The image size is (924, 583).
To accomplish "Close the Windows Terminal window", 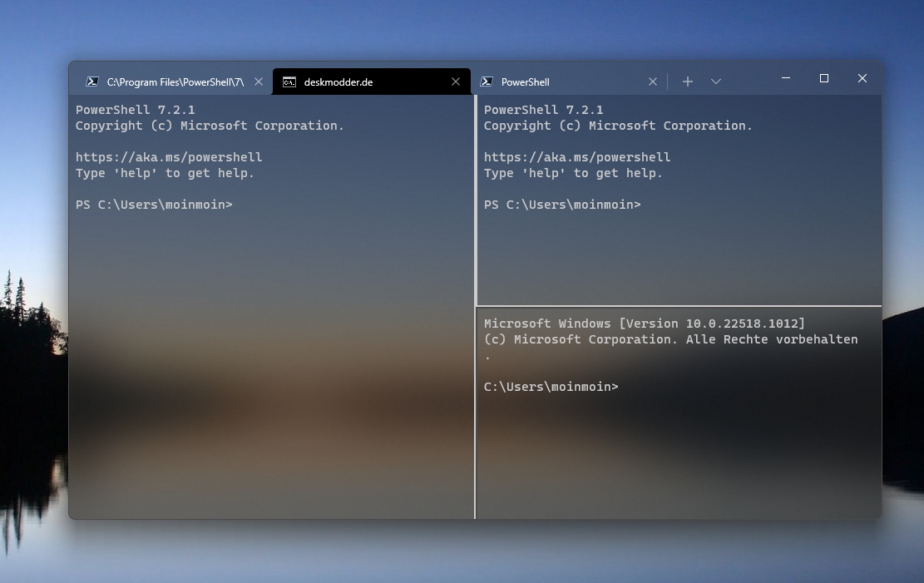I will pyautogui.click(x=862, y=78).
